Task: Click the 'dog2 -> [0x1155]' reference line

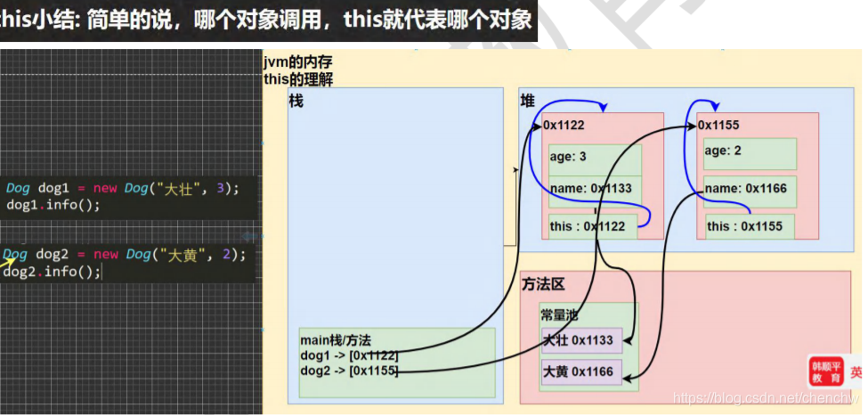Action: (x=349, y=370)
